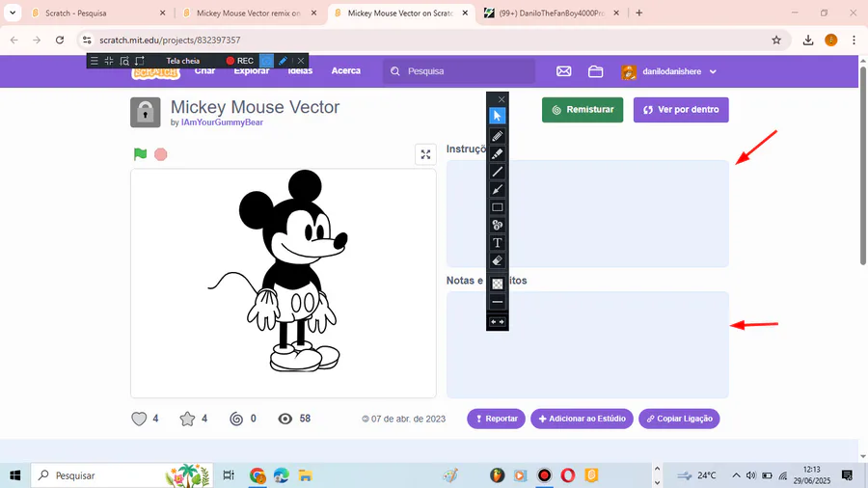
Task: Open the tab search dropdown arrow
Action: (13, 13)
